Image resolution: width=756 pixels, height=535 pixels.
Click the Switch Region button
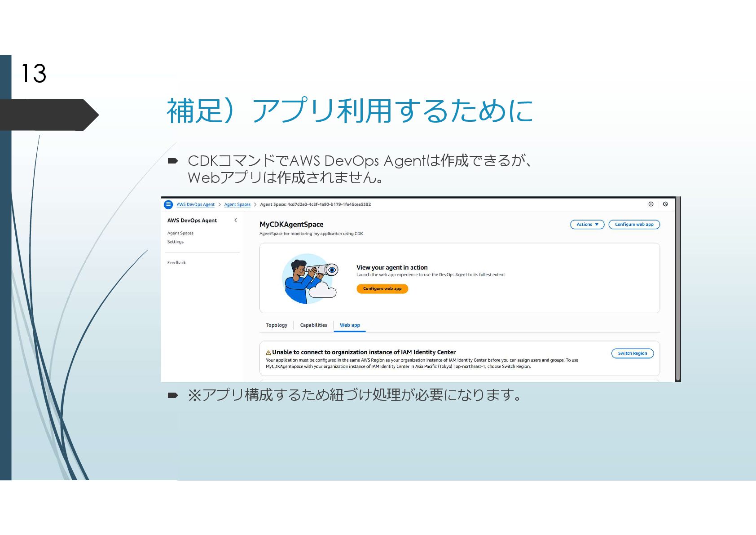pyautogui.click(x=632, y=353)
